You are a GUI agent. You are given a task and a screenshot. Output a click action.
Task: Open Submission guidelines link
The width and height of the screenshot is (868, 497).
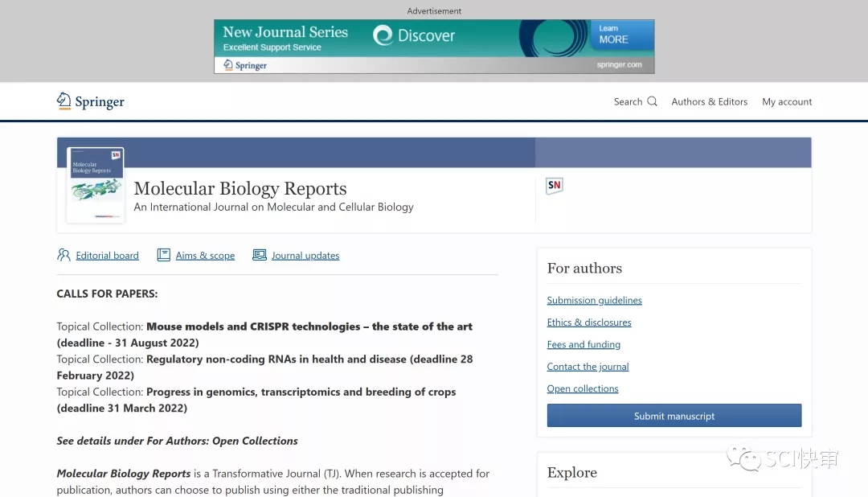pos(594,300)
